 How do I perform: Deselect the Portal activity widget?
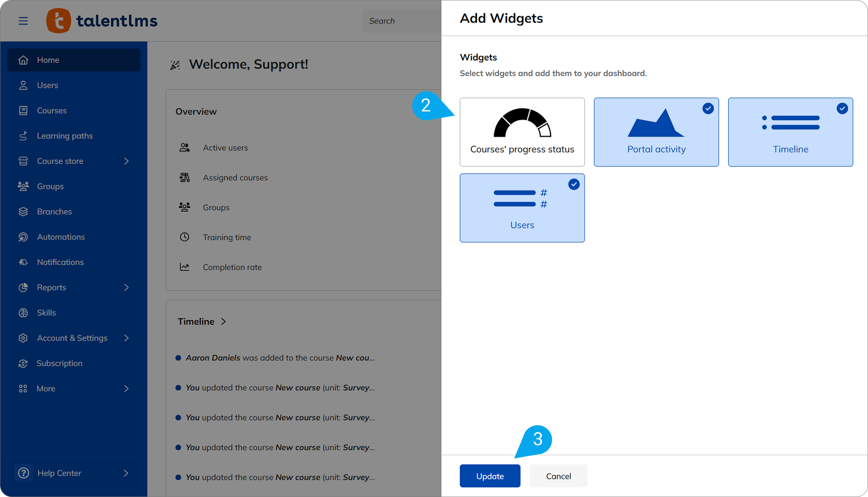(708, 109)
